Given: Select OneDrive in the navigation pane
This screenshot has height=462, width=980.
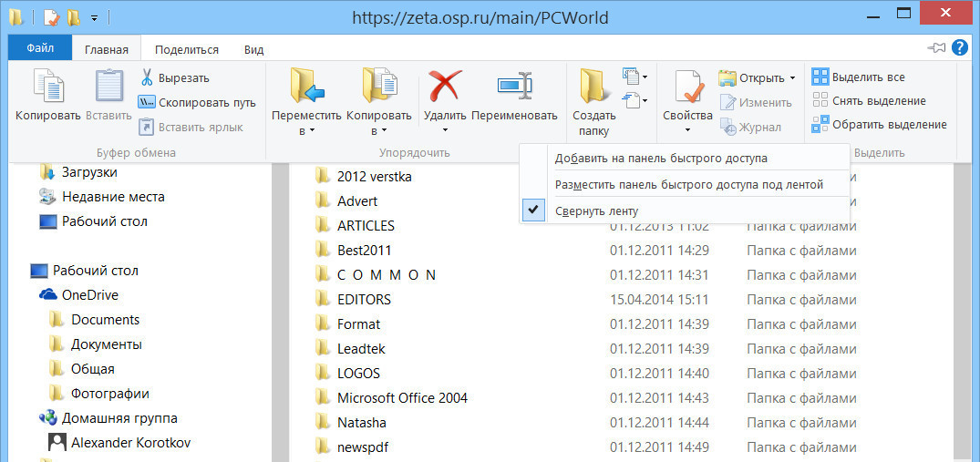Looking at the screenshot, I should pyautogui.click(x=89, y=294).
